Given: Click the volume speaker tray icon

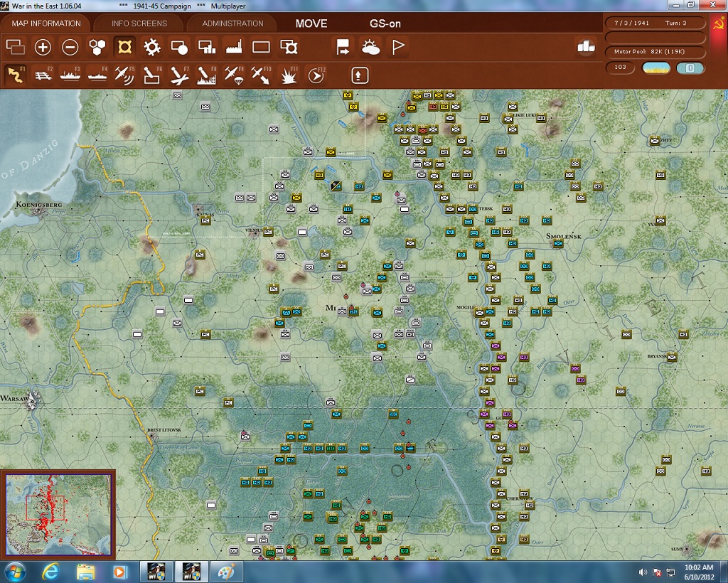Looking at the screenshot, I should [643, 572].
